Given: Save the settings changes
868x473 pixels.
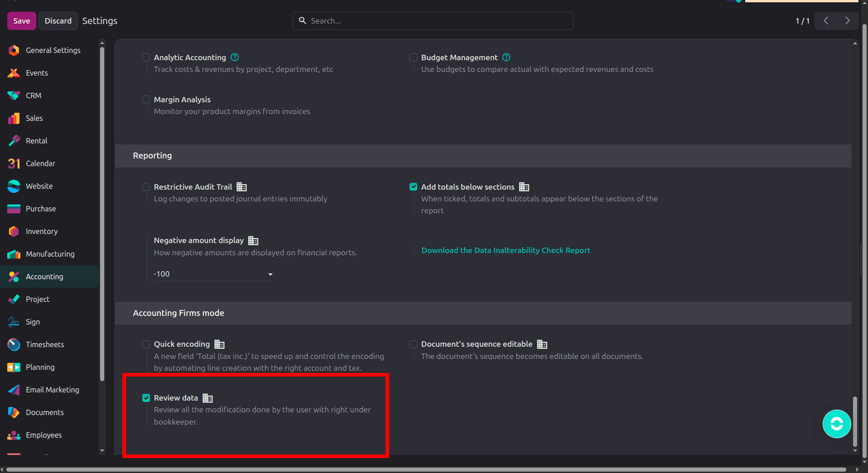Looking at the screenshot, I should coord(22,21).
